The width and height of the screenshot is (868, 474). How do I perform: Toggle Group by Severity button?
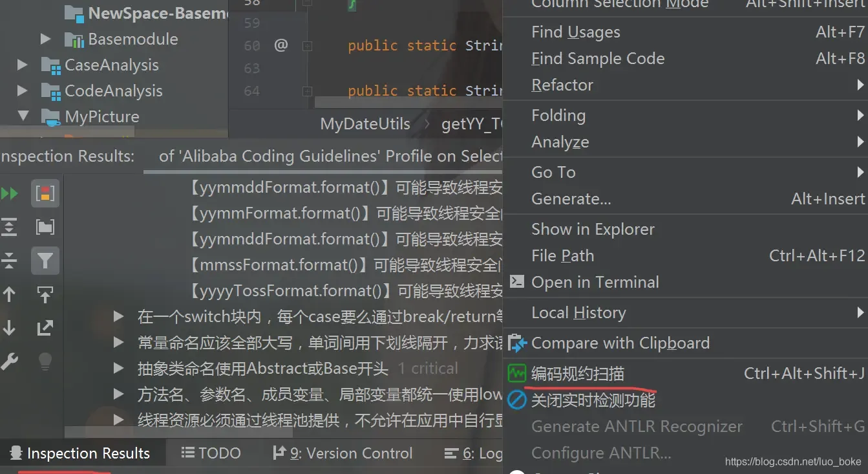pos(45,193)
